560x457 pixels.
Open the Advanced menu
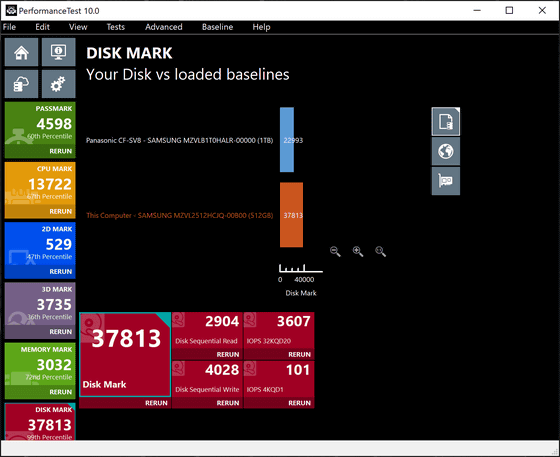(164, 27)
